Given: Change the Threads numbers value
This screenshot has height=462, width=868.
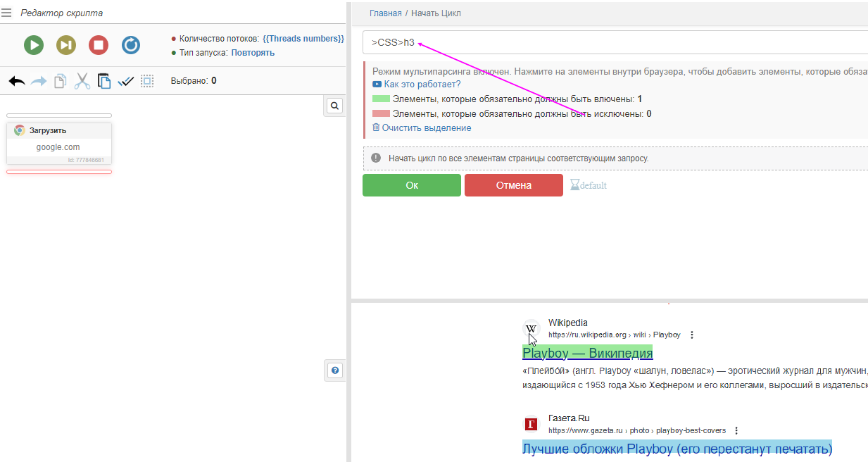Looking at the screenshot, I should pyautogui.click(x=303, y=39).
